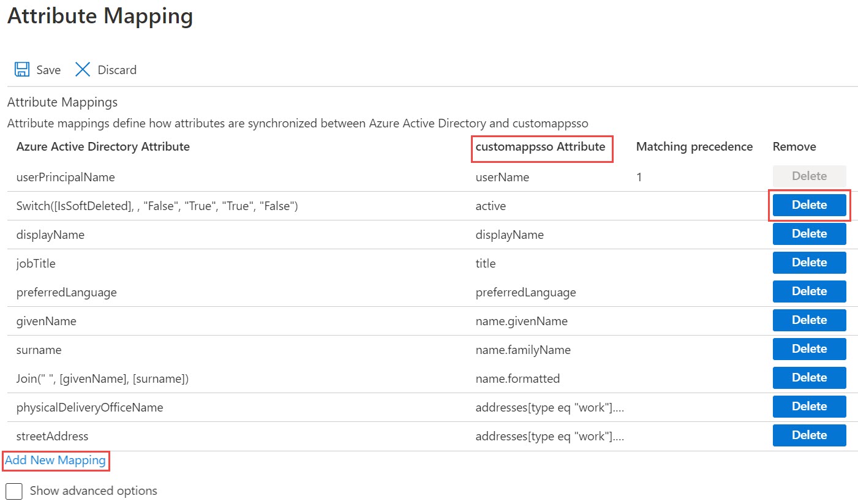Click the name.formatted target attribute
Image resolution: width=858 pixels, height=504 pixels.
coord(517,379)
